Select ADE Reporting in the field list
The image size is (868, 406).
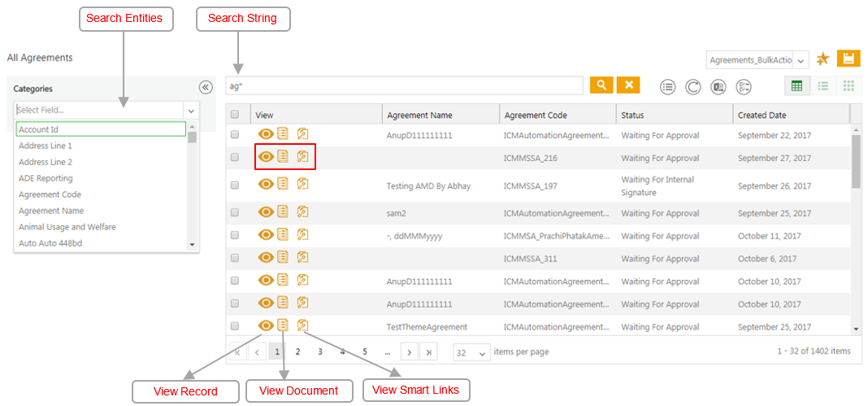coord(46,178)
